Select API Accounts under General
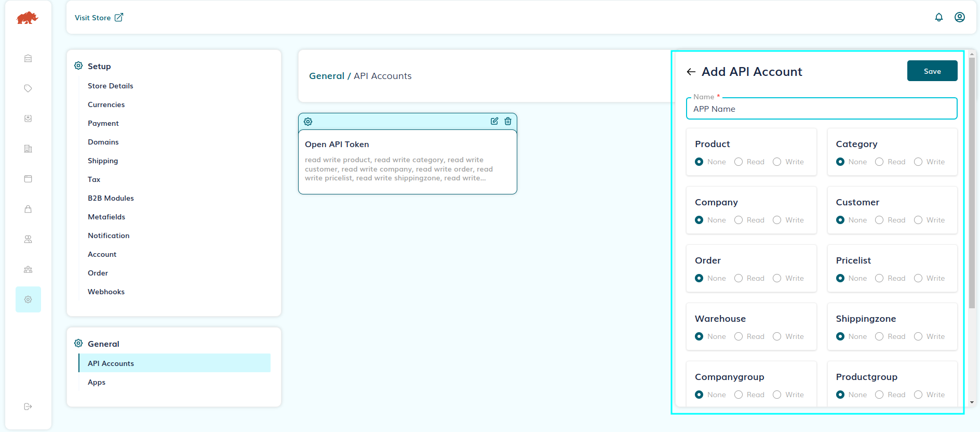This screenshot has height=432, width=980. click(174, 363)
